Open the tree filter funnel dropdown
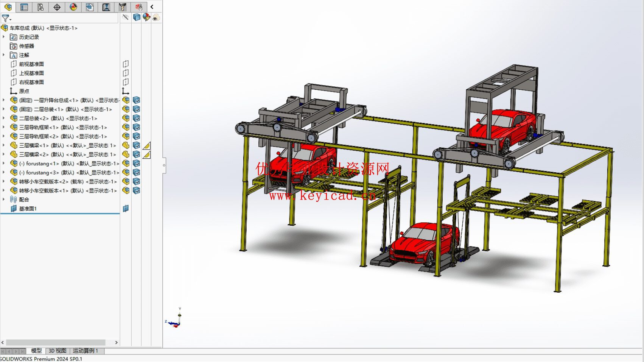The height and width of the screenshot is (362, 644). click(6, 18)
